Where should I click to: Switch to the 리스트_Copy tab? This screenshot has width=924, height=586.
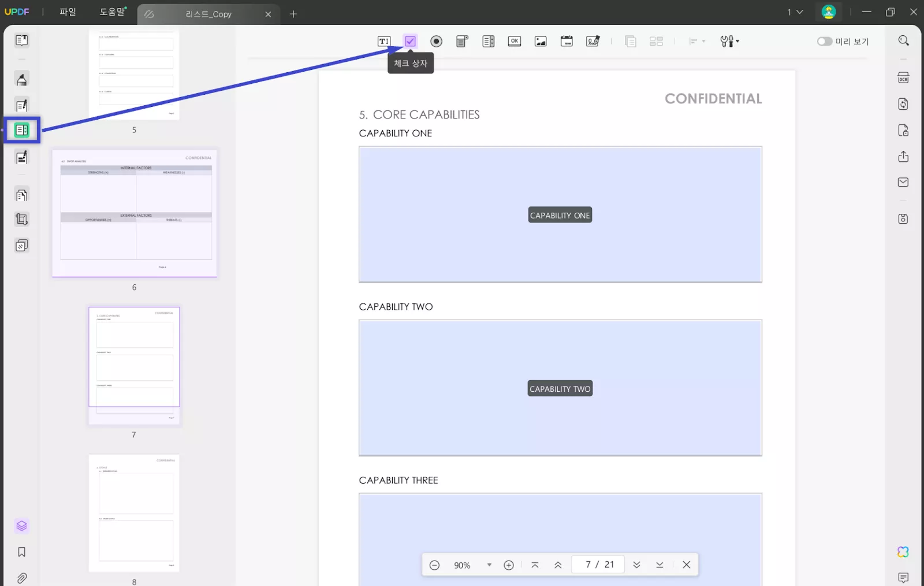(x=208, y=14)
